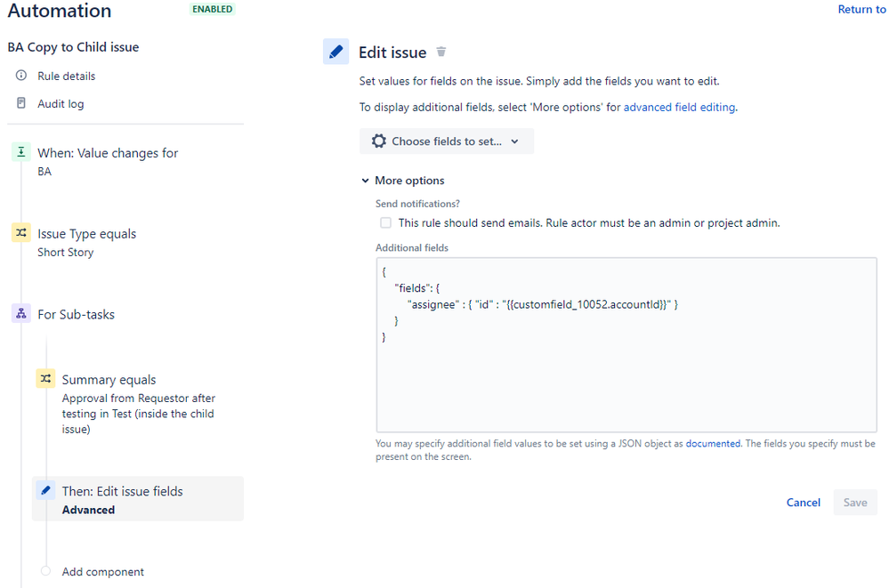Click the Issue Type equals condition icon
This screenshot has height=588, width=889.
(x=20, y=233)
